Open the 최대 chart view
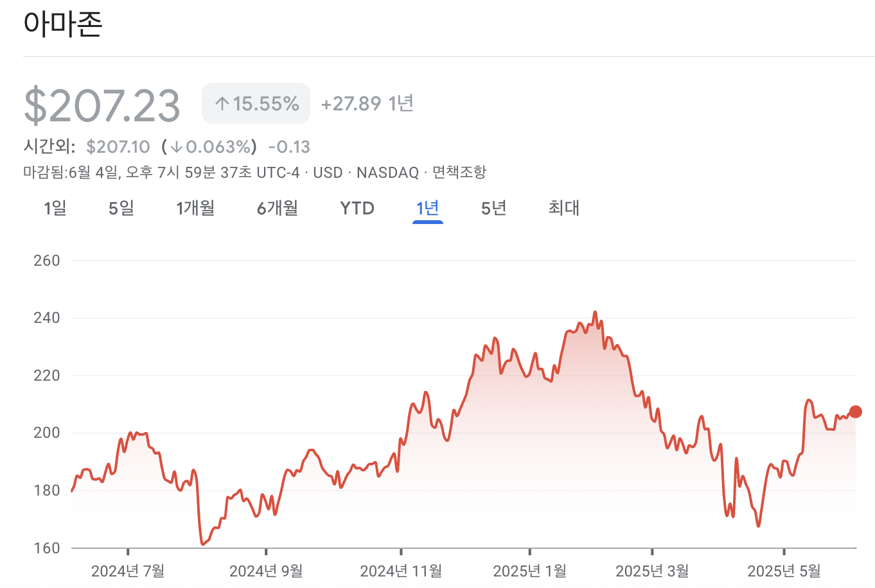Screen dimensions: 875x588 pos(563,208)
